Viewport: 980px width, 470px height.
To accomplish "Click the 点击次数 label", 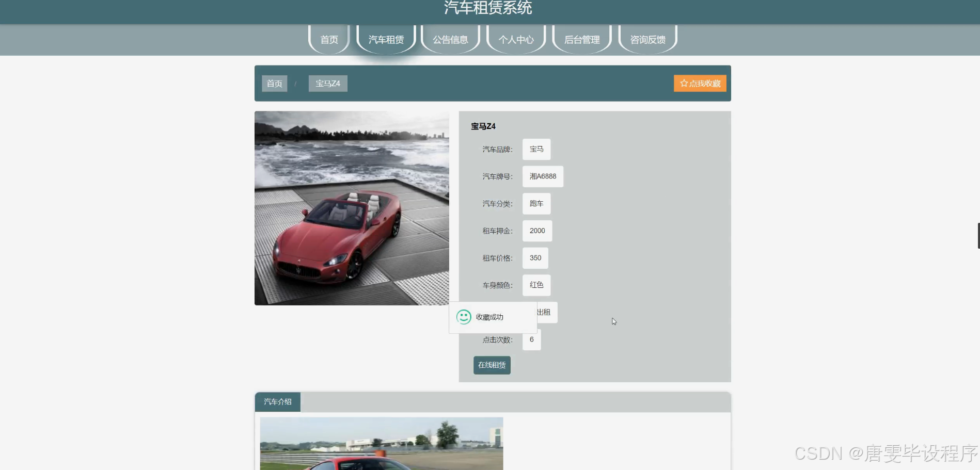I will click(x=498, y=340).
